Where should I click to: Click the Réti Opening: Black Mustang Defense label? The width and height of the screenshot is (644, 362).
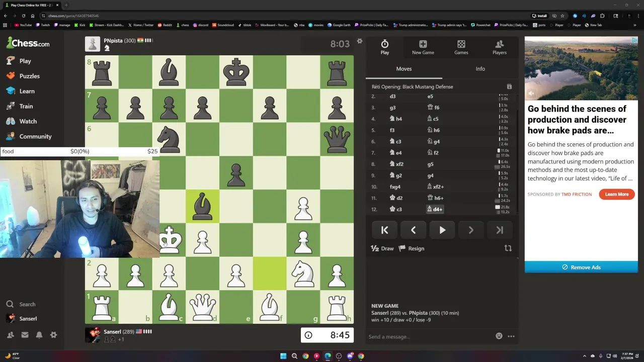click(x=412, y=87)
